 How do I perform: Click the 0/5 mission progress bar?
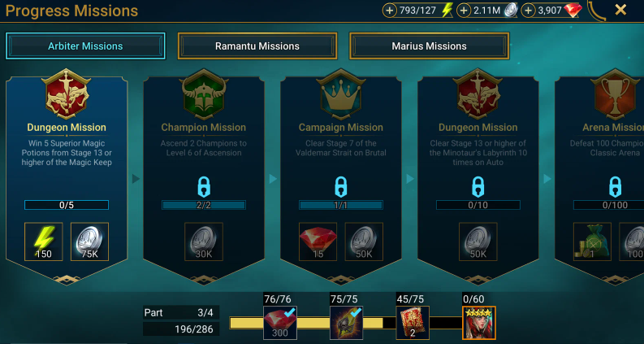(67, 205)
